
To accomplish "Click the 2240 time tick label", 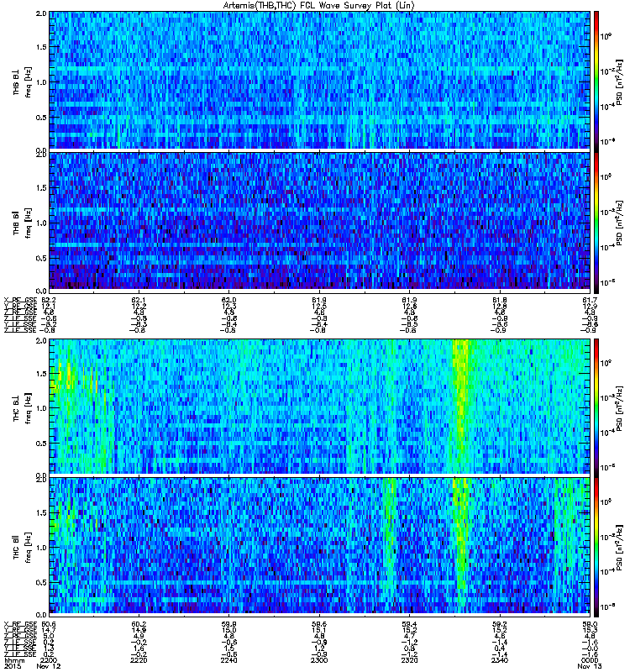I will (228, 660).
